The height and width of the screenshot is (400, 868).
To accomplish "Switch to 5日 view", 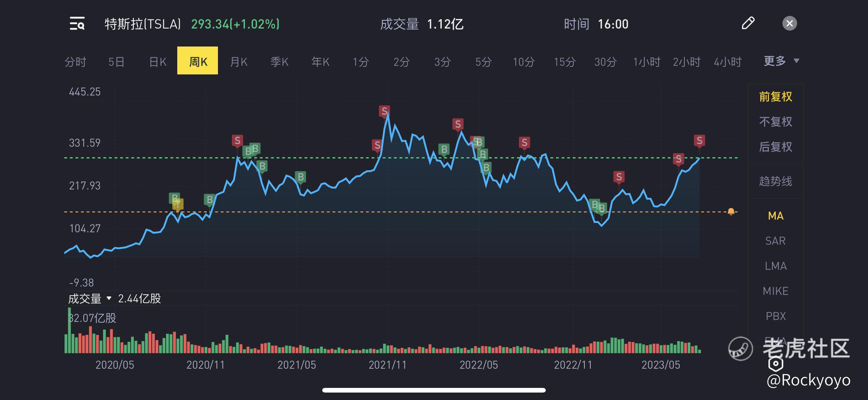I will [117, 62].
